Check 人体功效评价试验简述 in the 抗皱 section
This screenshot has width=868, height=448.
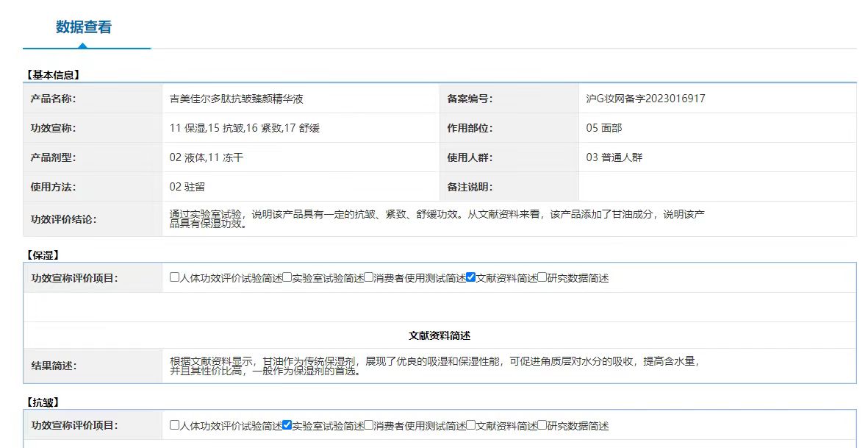point(174,424)
